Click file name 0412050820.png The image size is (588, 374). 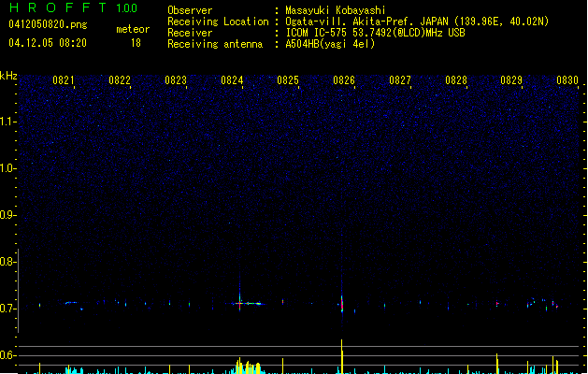pos(48,24)
